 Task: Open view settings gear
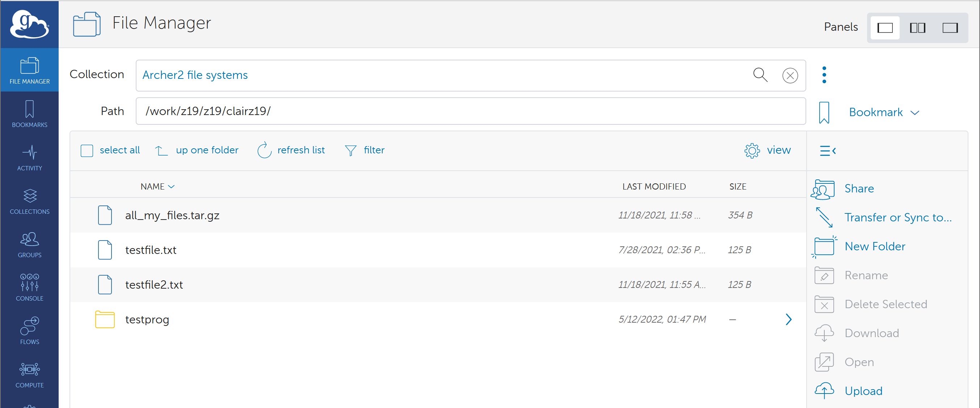(767, 150)
